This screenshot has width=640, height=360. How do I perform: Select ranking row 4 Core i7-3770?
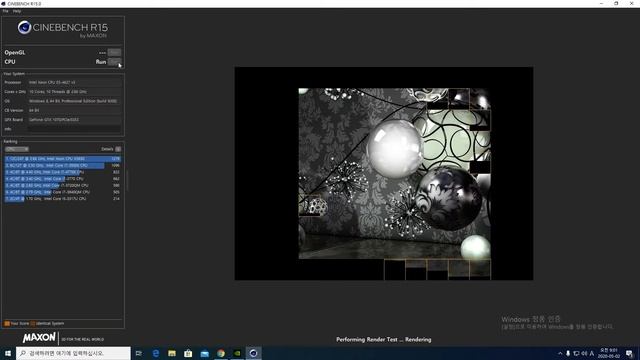[63, 179]
